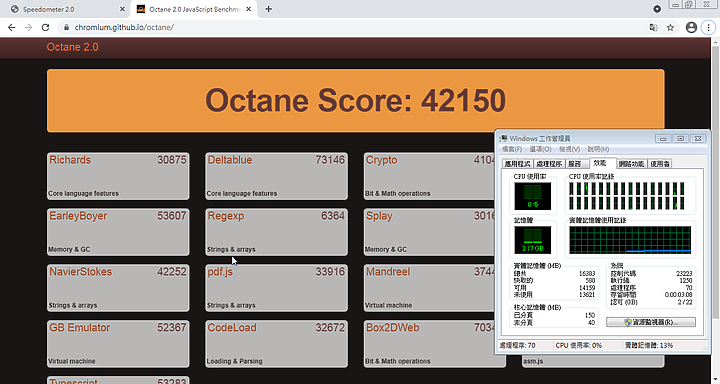Click the padlock site info icon
This screenshot has height=384, width=720.
point(66,28)
